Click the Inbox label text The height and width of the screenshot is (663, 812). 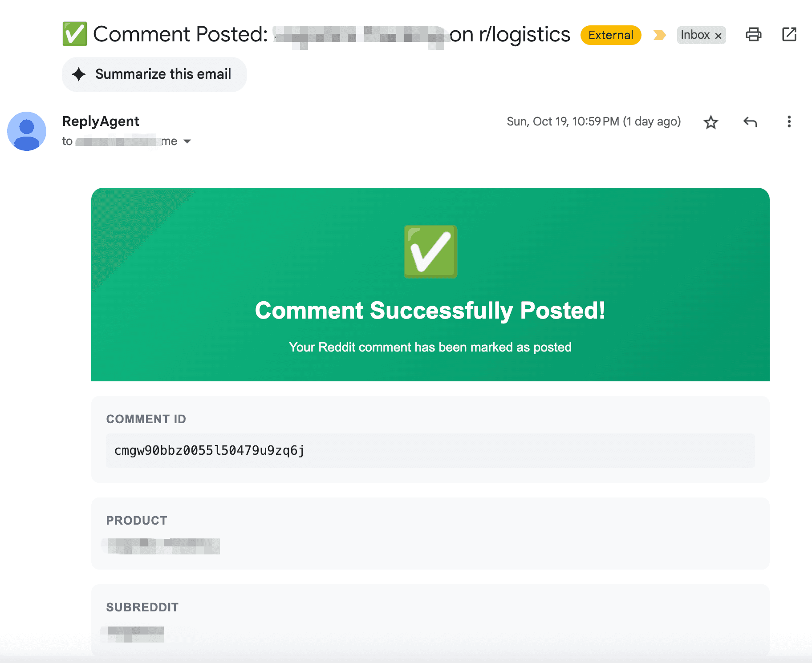tap(694, 35)
